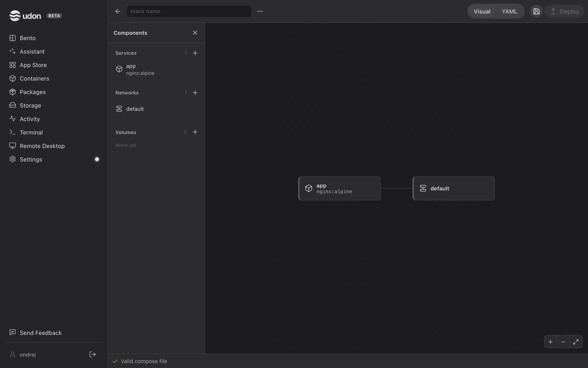Screen dimensions: 588x368
Task: Click the Valid compose file status
Action: tap(140, 361)
